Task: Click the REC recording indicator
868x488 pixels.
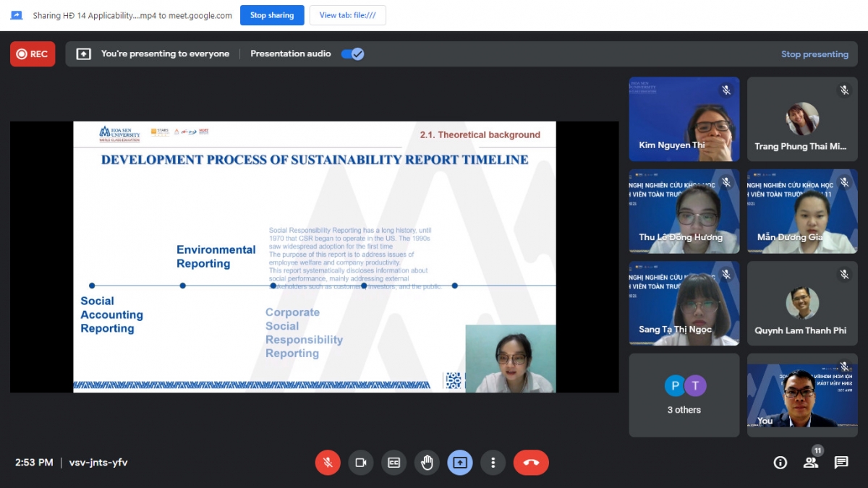Action: tap(33, 53)
